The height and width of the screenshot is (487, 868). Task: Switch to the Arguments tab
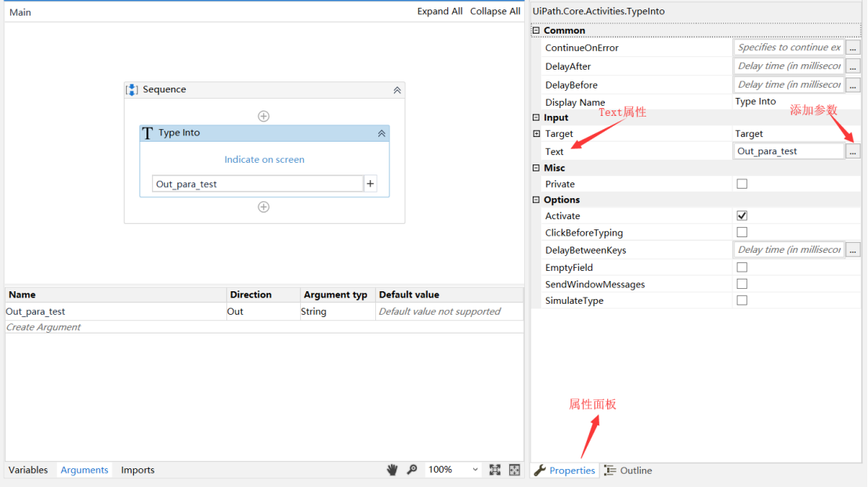[x=84, y=470]
